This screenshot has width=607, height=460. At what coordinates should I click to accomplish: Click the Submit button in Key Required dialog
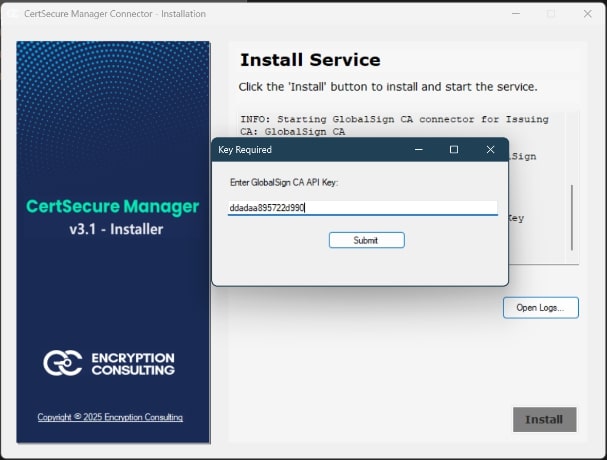(x=367, y=240)
